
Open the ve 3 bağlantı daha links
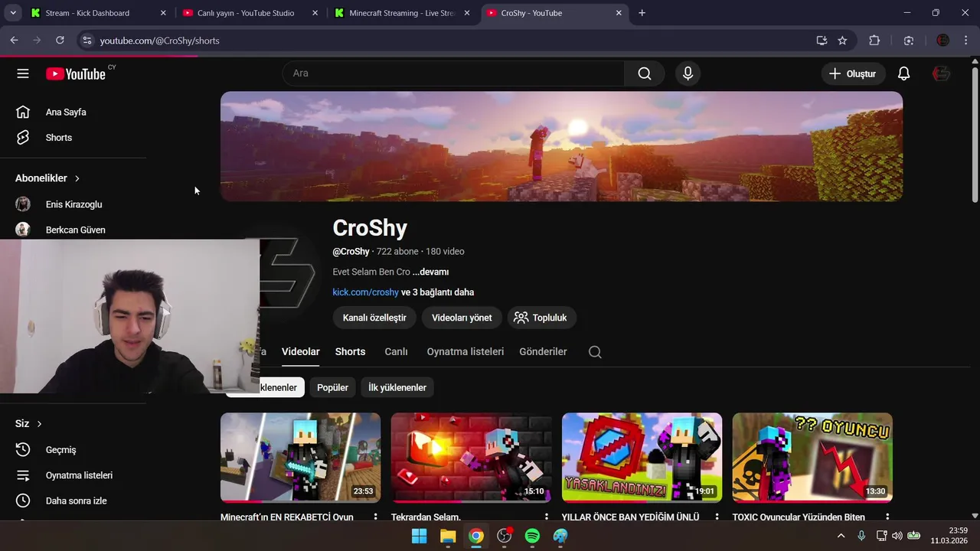pos(437,292)
